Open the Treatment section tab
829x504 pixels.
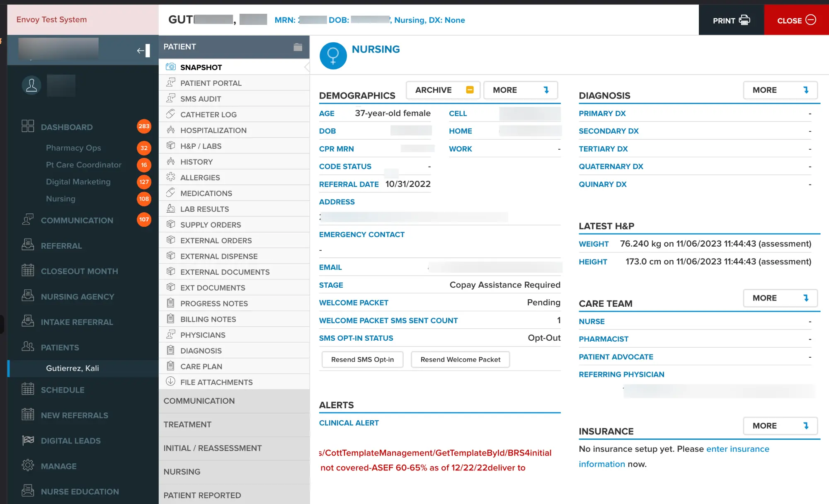pos(187,424)
